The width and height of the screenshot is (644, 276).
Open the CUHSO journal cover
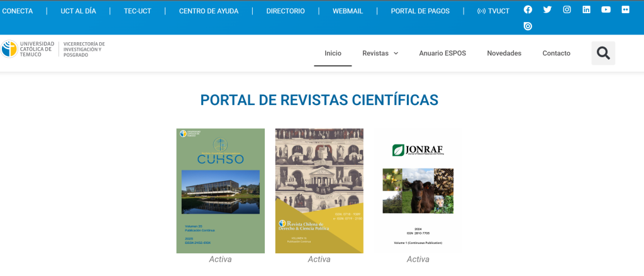point(221,190)
